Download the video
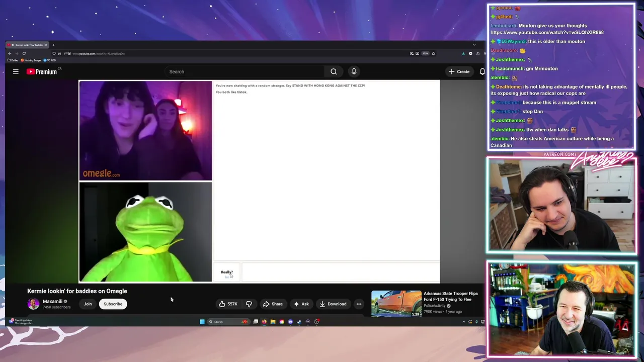Image resolution: width=644 pixels, height=362 pixels. click(x=333, y=304)
